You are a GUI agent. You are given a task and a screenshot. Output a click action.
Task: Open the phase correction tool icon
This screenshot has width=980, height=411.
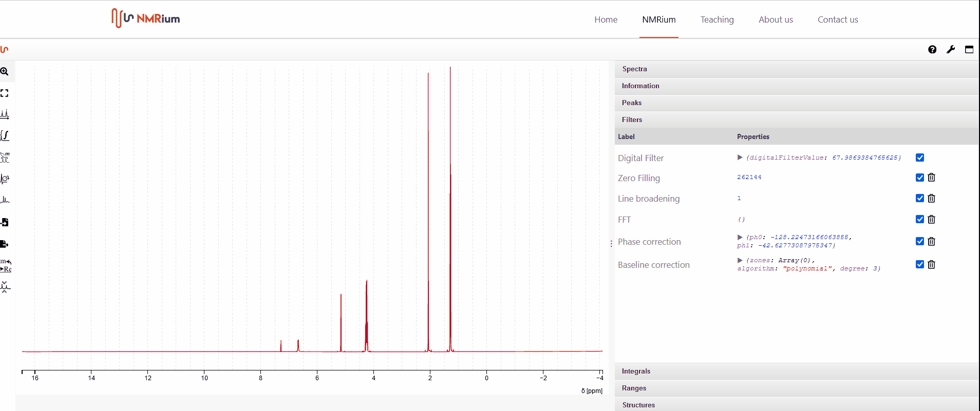coord(5,179)
